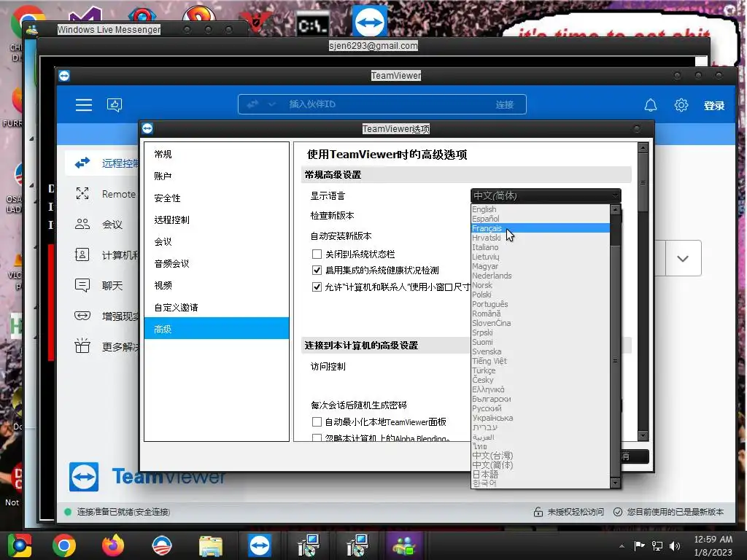Open the TeamViewer hamburger menu
This screenshot has width=747, height=560.
coord(84,105)
